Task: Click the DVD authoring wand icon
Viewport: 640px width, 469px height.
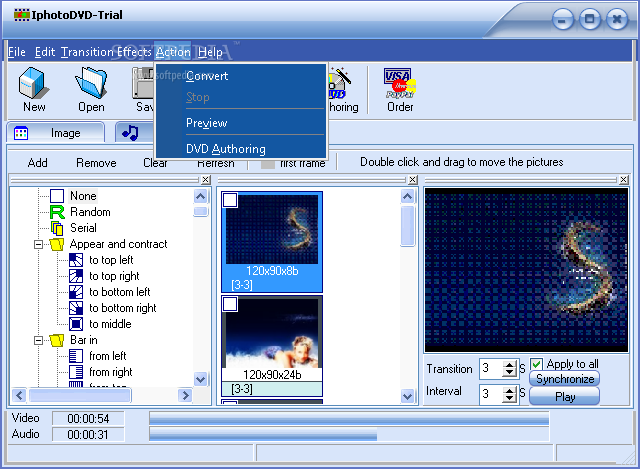Action: coord(340,83)
